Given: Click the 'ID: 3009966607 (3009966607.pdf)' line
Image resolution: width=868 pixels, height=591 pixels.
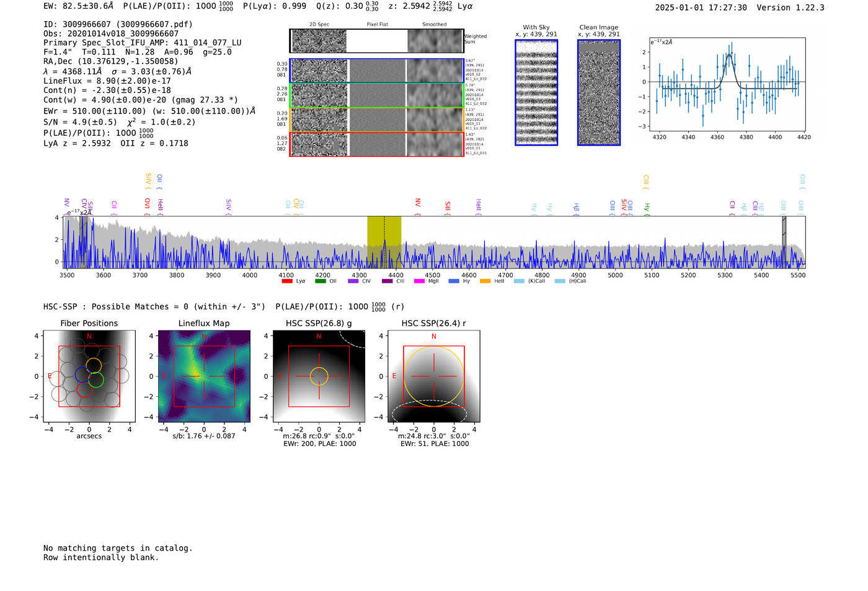Looking at the screenshot, I should click(118, 24).
